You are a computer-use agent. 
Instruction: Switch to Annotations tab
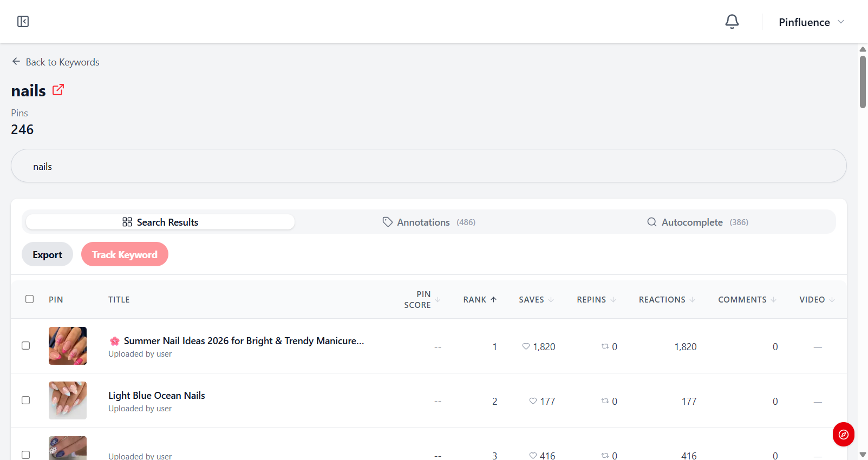click(x=429, y=222)
